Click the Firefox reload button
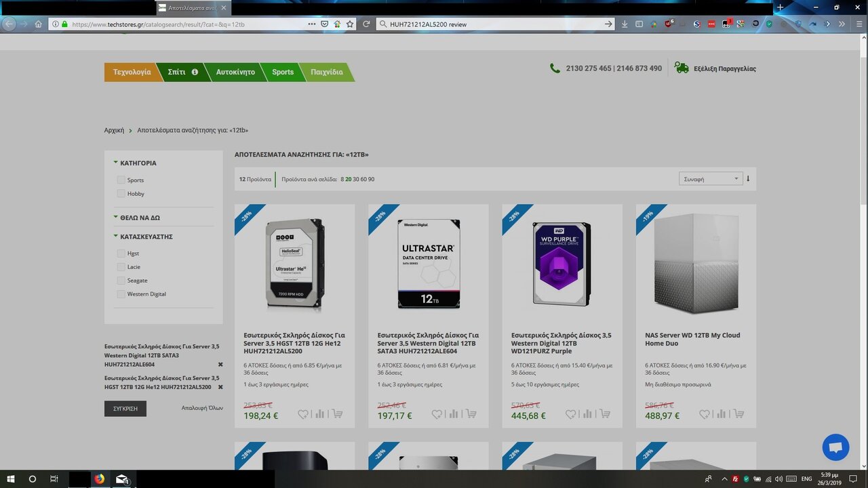868x488 pixels. (x=366, y=24)
